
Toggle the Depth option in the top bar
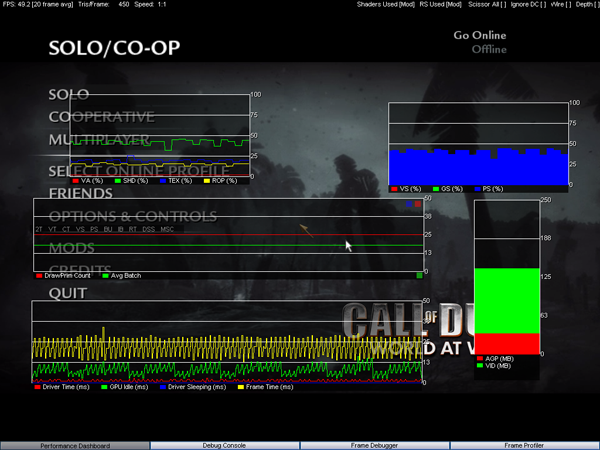587,5
